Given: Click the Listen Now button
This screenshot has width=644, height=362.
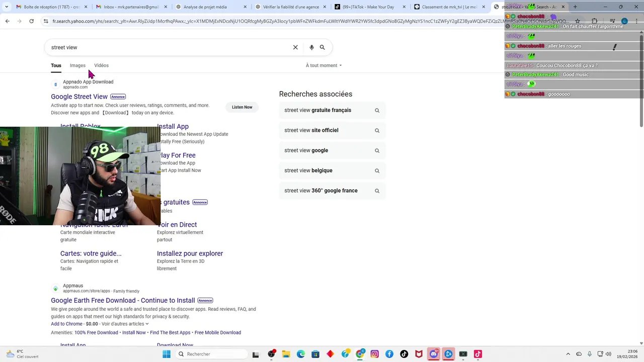Looking at the screenshot, I should [242, 107].
